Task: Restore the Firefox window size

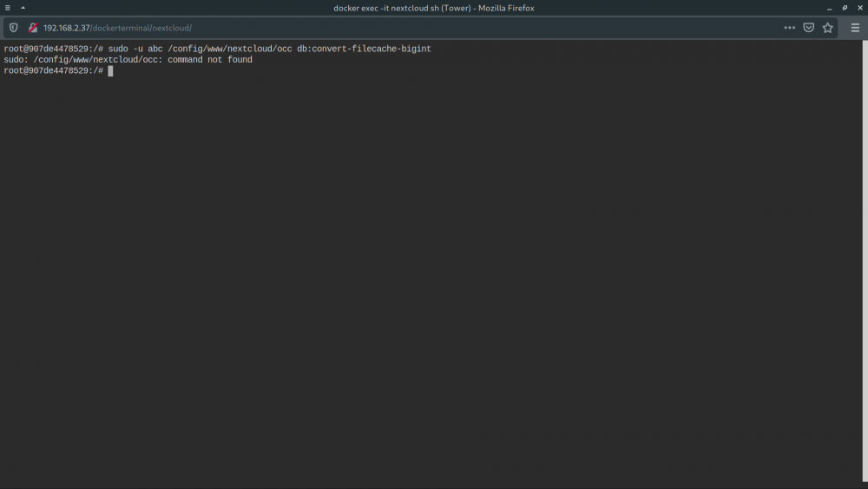Action: coord(845,8)
